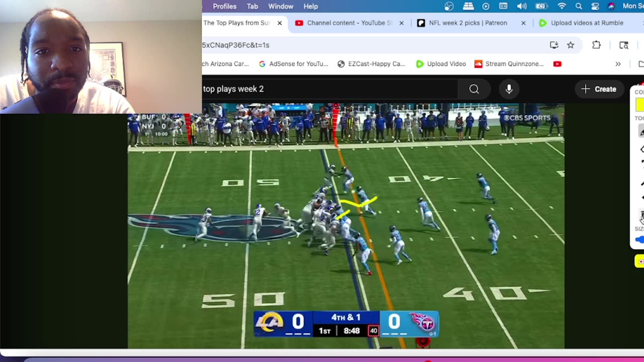This screenshot has height=362, width=644.
Task: Click the install app icon in the address bar
Action: (x=554, y=45)
